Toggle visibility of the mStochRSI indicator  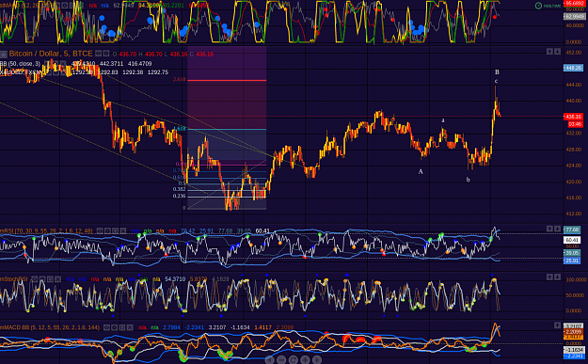click(x=35, y=279)
